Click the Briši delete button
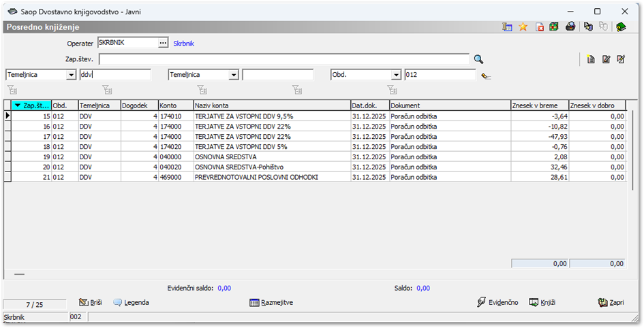644x328 pixels. pos(91,303)
